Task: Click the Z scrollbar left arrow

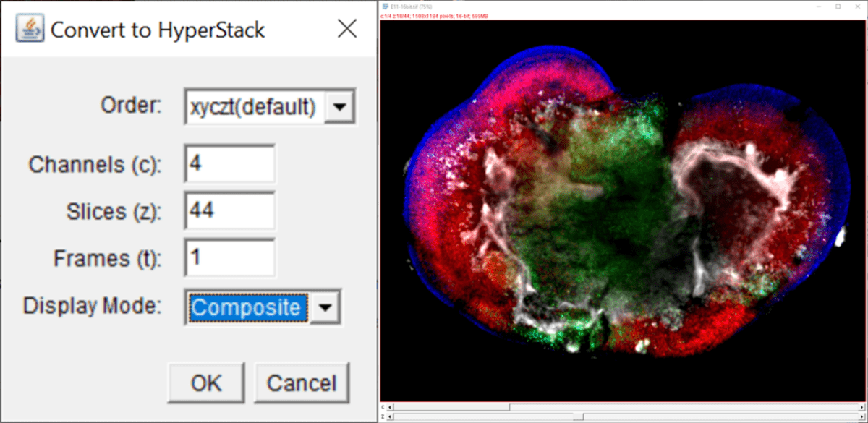Action: pos(389,417)
